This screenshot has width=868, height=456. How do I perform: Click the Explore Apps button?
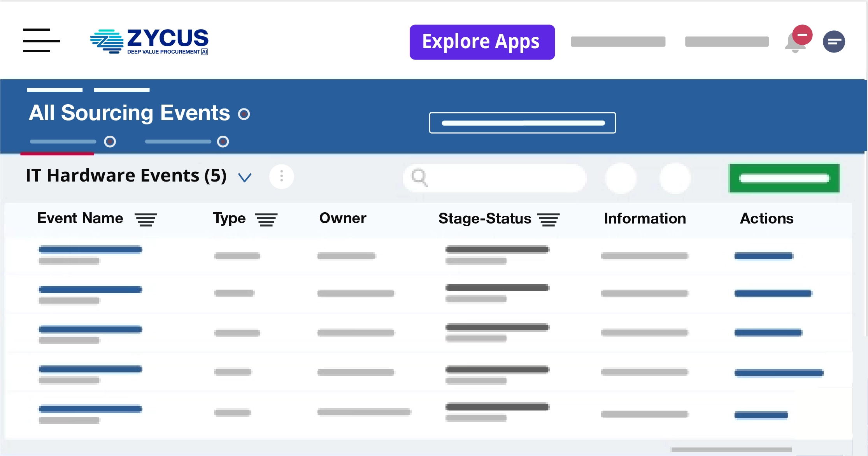pos(482,42)
